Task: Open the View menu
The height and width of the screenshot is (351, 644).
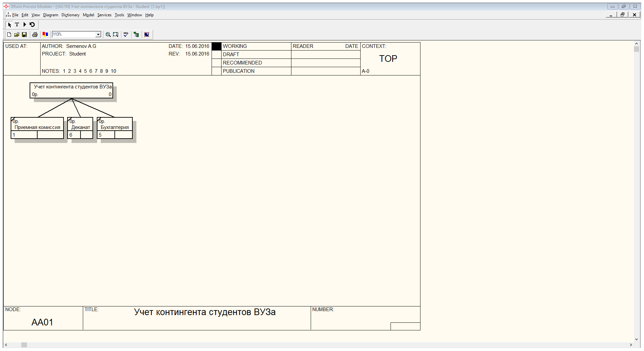Action: [36, 15]
